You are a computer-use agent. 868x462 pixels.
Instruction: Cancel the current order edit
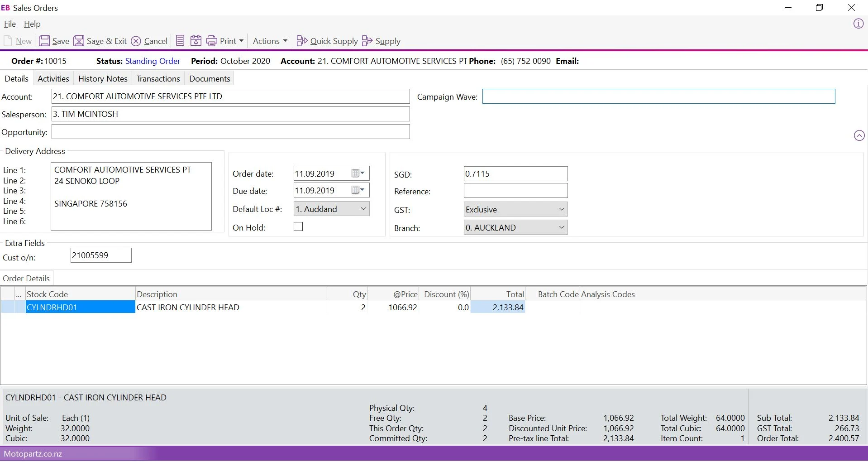coord(136,41)
